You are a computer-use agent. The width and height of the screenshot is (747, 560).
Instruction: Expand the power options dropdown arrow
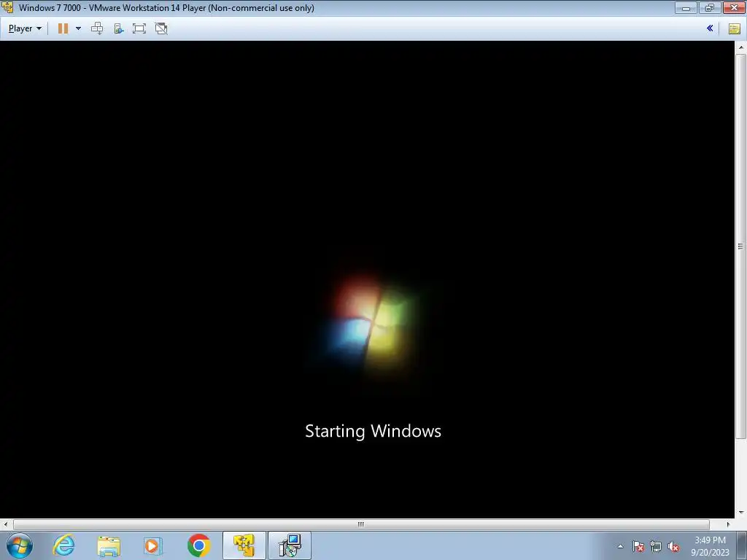pos(79,28)
